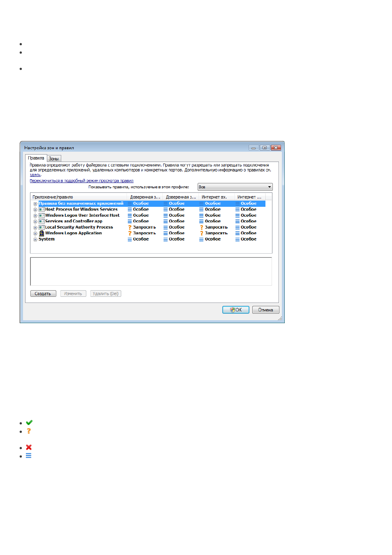Screen dimensions: 392x555
Task: Click green checkmark legend icon below dialog
Action: click(29, 423)
